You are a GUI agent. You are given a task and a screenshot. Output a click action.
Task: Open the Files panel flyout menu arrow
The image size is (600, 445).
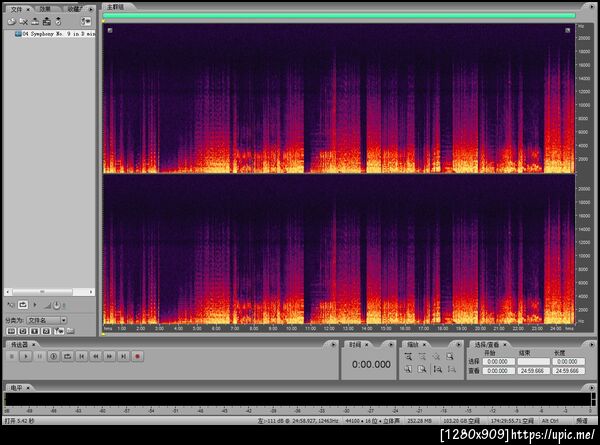tap(91, 9)
